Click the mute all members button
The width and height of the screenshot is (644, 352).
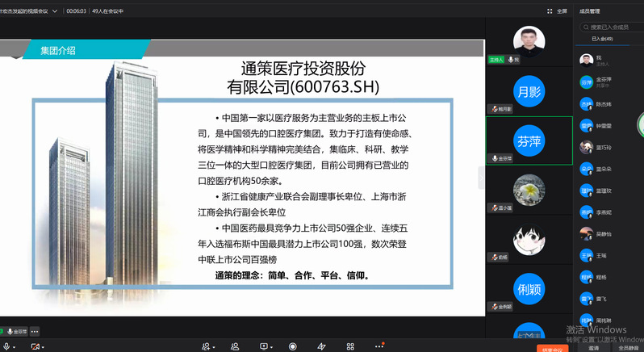629,347
